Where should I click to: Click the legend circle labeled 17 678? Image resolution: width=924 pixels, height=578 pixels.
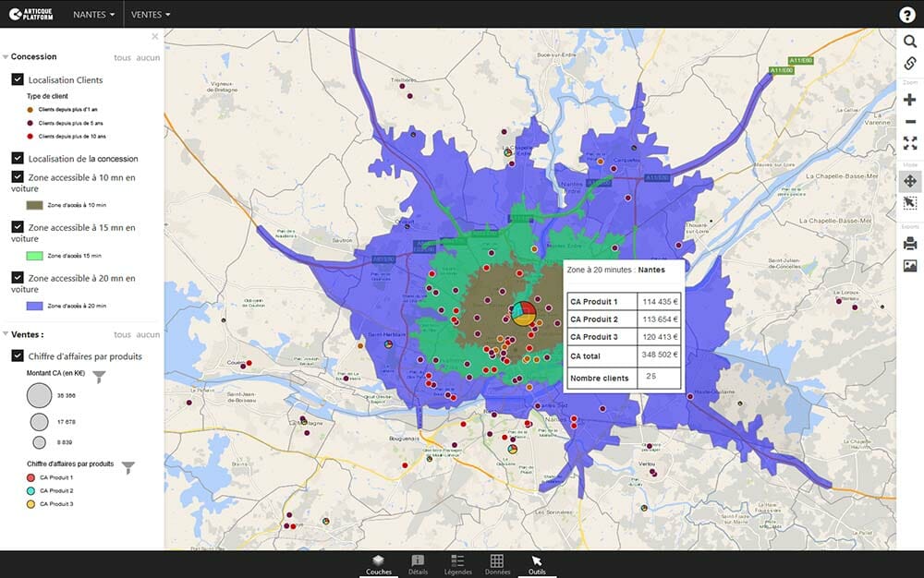click(40, 422)
